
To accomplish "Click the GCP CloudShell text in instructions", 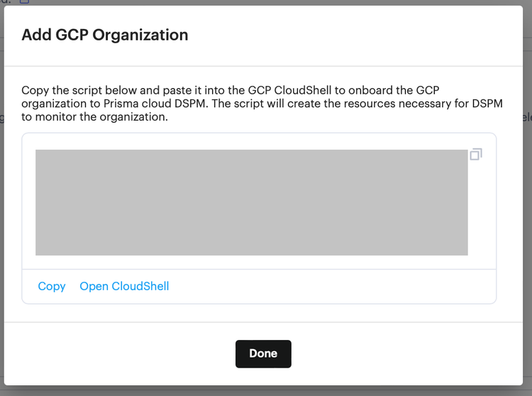I will [289, 90].
